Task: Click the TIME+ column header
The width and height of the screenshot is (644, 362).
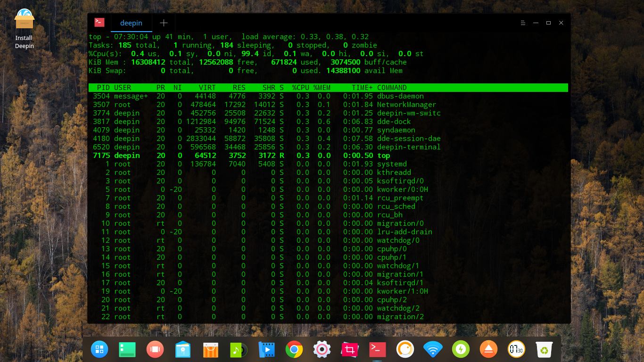Action: coord(362,88)
